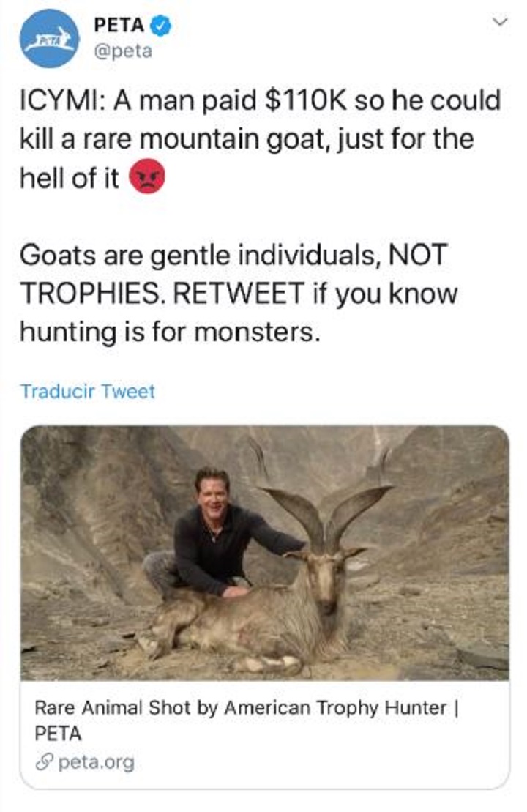
Task: Click the angry red face emoji
Action: 147,178
